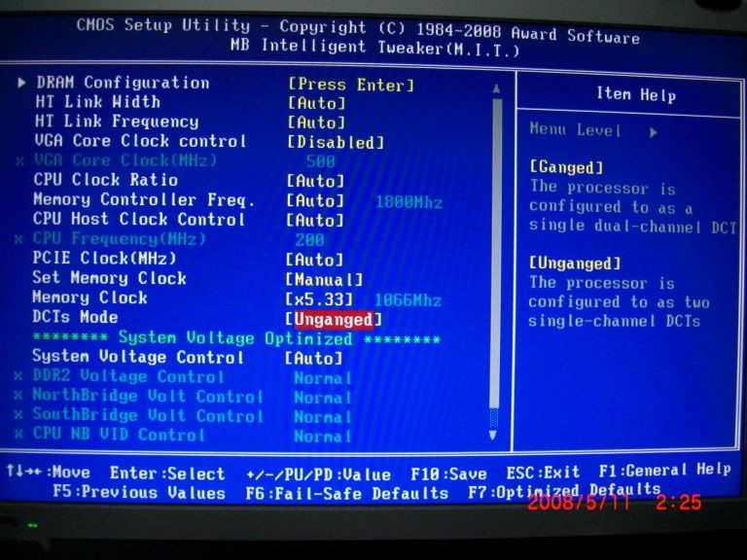Click the F1:General Help hint
The width and height of the screenshot is (747, 560).
(665, 470)
